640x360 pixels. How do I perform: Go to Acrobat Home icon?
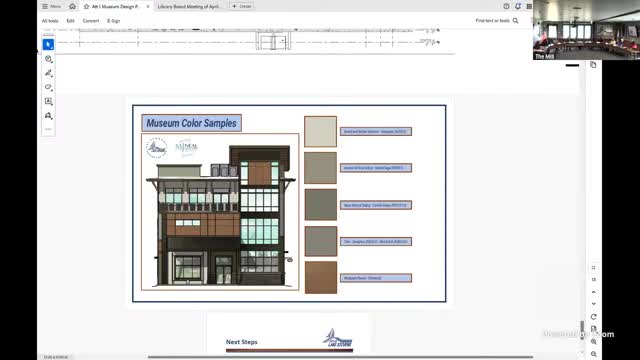[72, 6]
